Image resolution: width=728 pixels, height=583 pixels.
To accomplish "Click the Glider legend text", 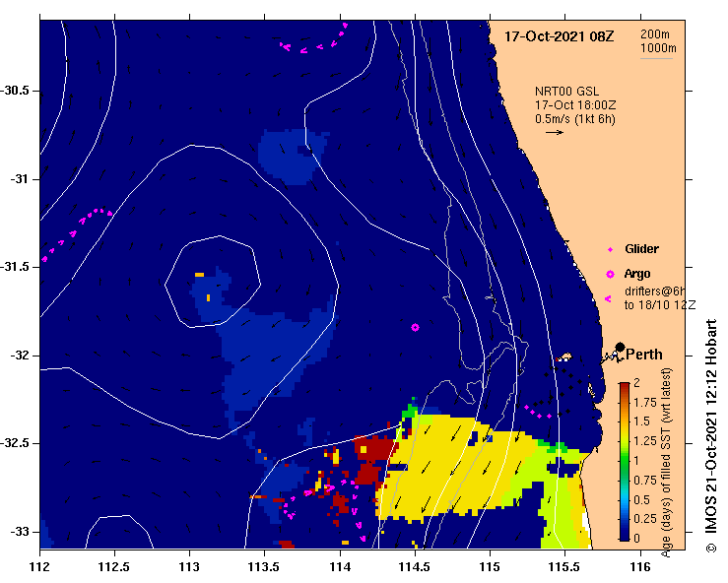I will pyautogui.click(x=641, y=249).
